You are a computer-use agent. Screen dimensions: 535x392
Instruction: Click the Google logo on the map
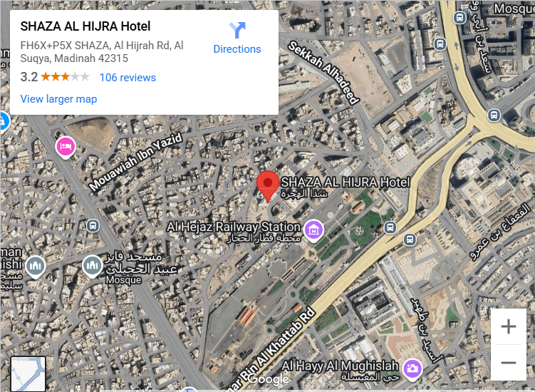click(x=269, y=379)
